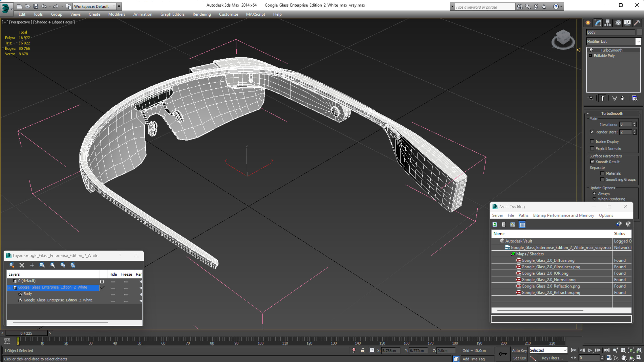Click Refresh icon in Asset Tracking
Image resolution: width=644 pixels, height=362 pixels.
[495, 224]
